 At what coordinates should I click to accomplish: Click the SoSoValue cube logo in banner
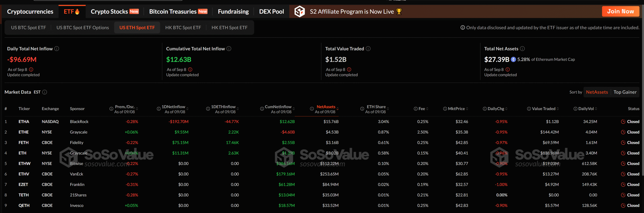tap(300, 12)
